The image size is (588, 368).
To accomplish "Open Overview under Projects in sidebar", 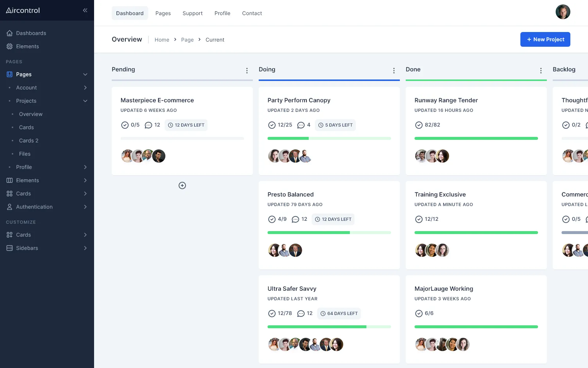I will coord(31,114).
